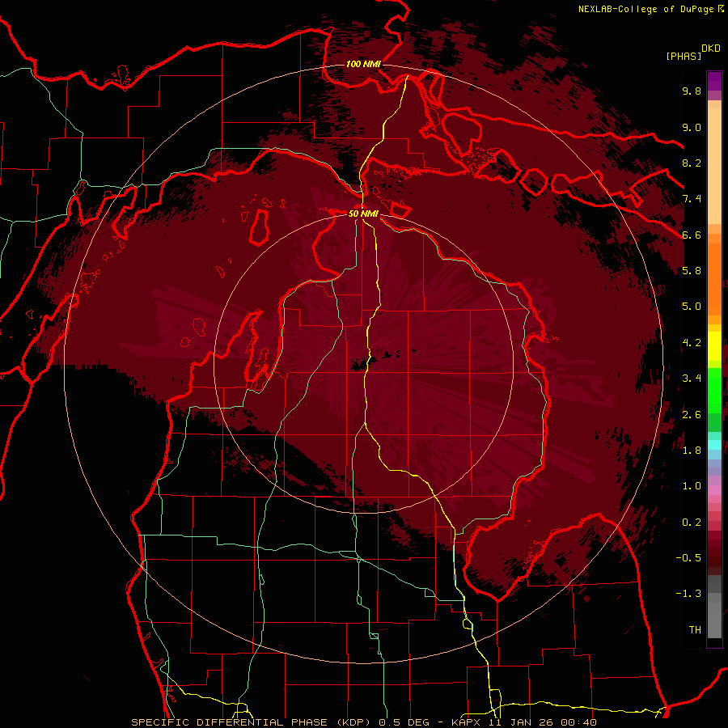Click the 4.2 value on the color scale
728x728 pixels.
click(x=692, y=343)
